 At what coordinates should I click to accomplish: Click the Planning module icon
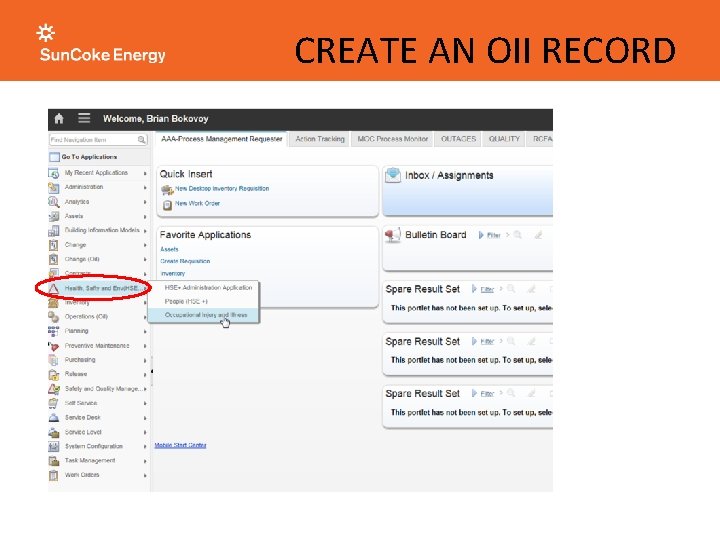54,331
